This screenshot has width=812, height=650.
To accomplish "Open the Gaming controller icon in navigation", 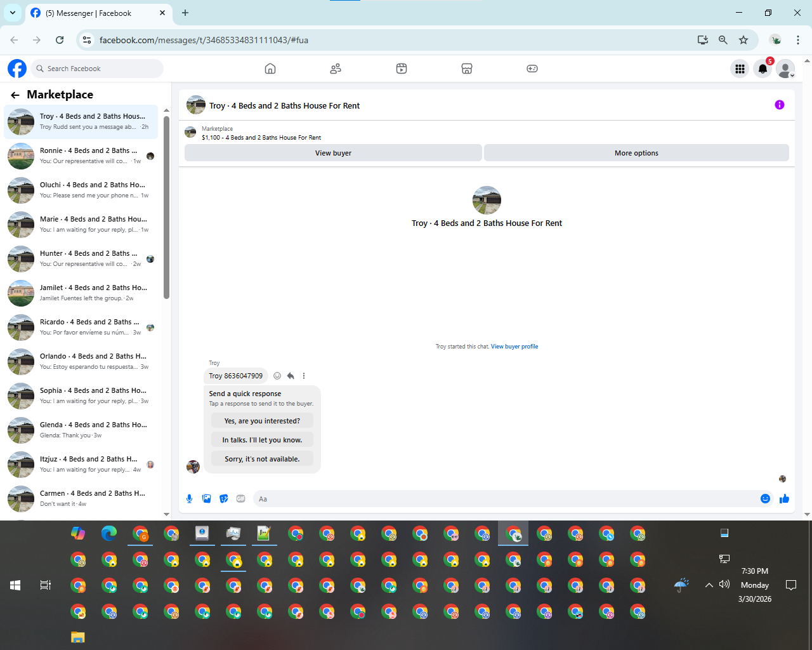I will (532, 69).
